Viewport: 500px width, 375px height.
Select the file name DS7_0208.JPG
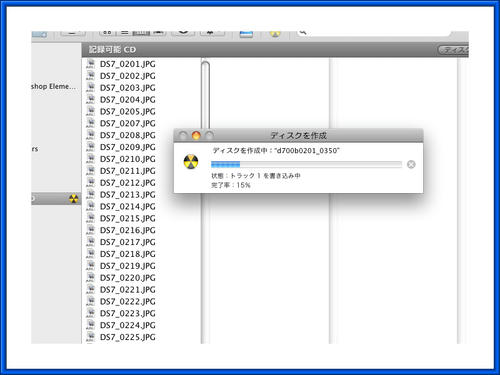tap(128, 135)
